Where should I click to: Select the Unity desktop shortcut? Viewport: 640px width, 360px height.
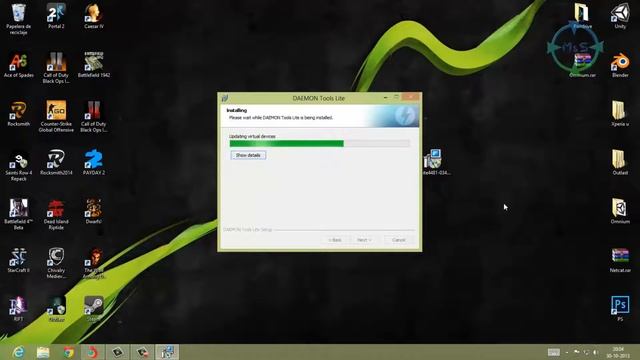point(620,16)
